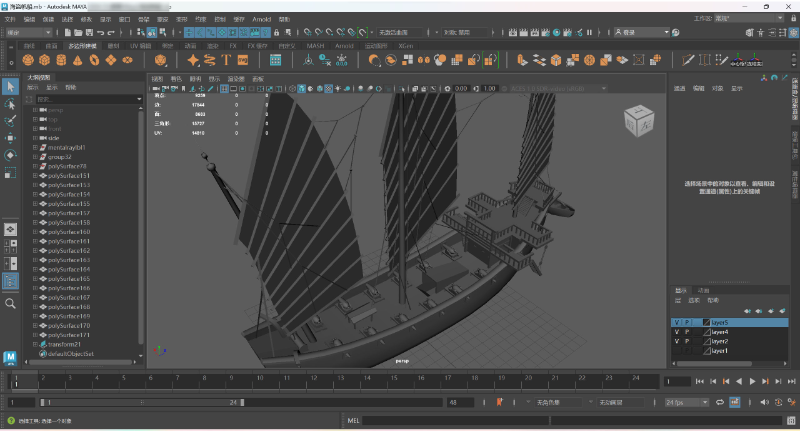The image size is (800, 431).
Task: Click the layer editor horizontal scrollbar
Action: (x=712, y=364)
